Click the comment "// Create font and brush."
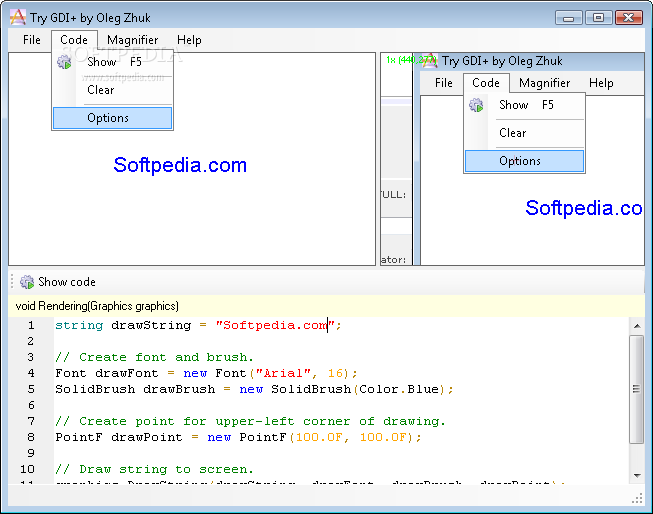Image resolution: width=653 pixels, height=514 pixels. [154, 357]
